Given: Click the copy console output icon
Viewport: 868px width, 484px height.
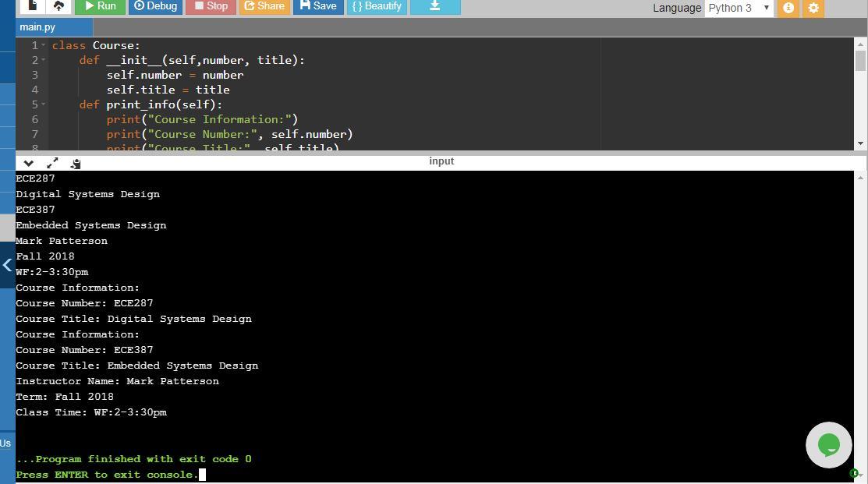Looking at the screenshot, I should pyautogui.click(x=76, y=163).
